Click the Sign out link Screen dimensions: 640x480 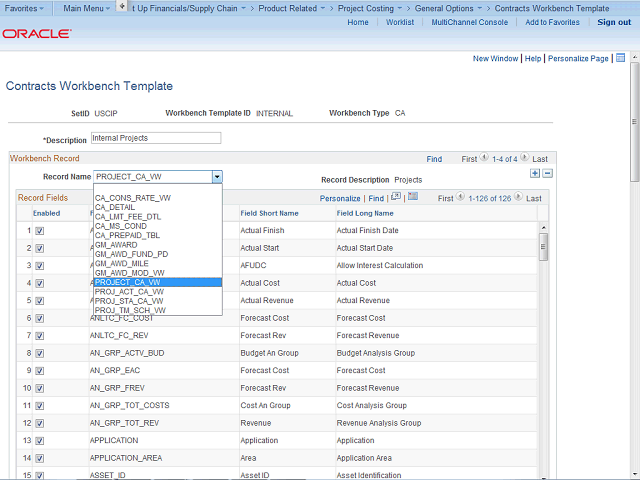[613, 22]
